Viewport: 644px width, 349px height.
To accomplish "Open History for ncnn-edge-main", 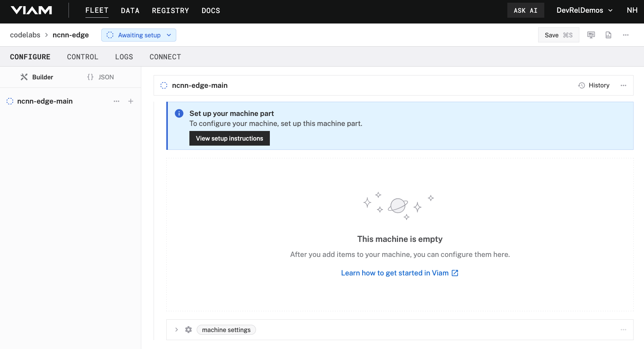I will 594,85.
